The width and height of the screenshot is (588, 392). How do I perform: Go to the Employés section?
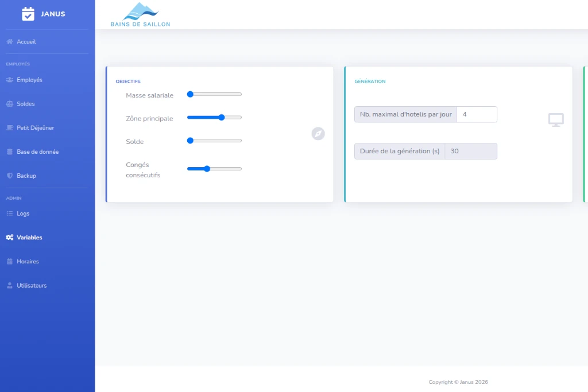[29, 80]
